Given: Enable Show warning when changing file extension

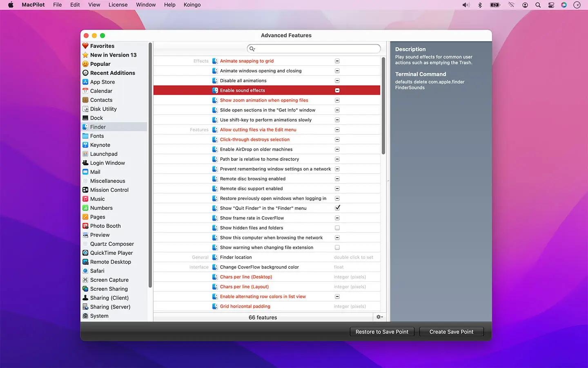Looking at the screenshot, I should pyautogui.click(x=337, y=247).
